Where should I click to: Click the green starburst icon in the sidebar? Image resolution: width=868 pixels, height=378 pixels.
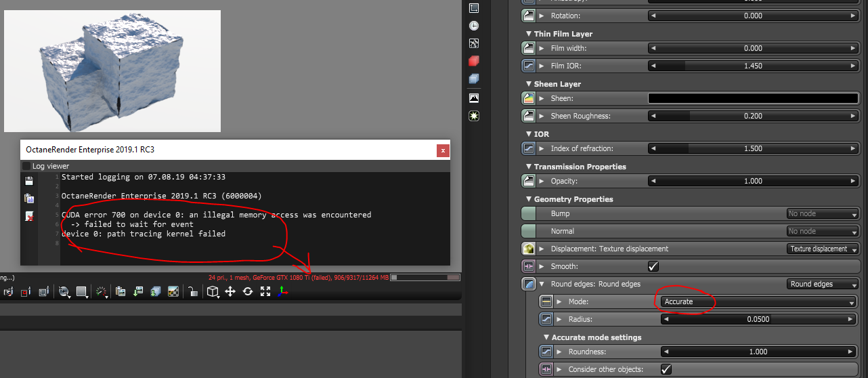tap(474, 116)
